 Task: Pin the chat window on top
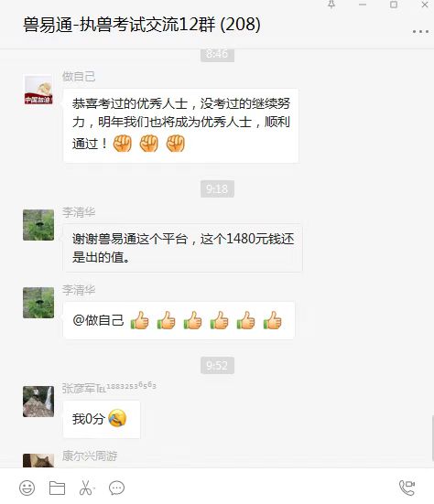coord(331,5)
